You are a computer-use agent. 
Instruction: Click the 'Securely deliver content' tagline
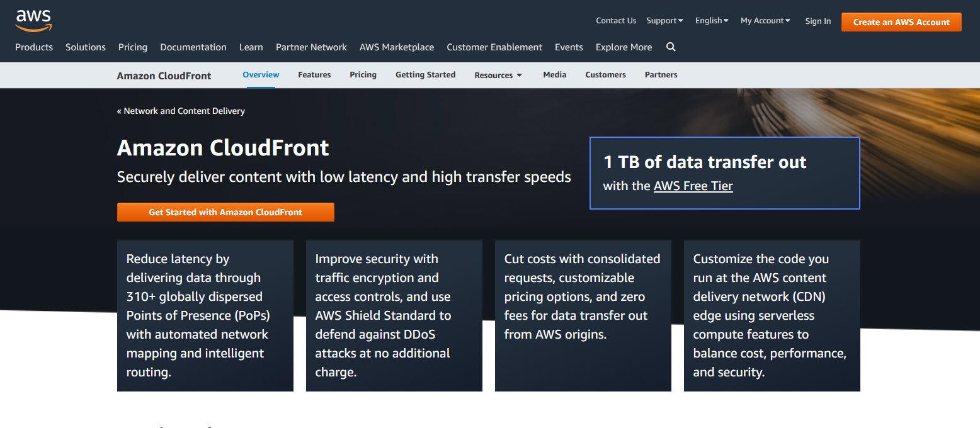344,177
